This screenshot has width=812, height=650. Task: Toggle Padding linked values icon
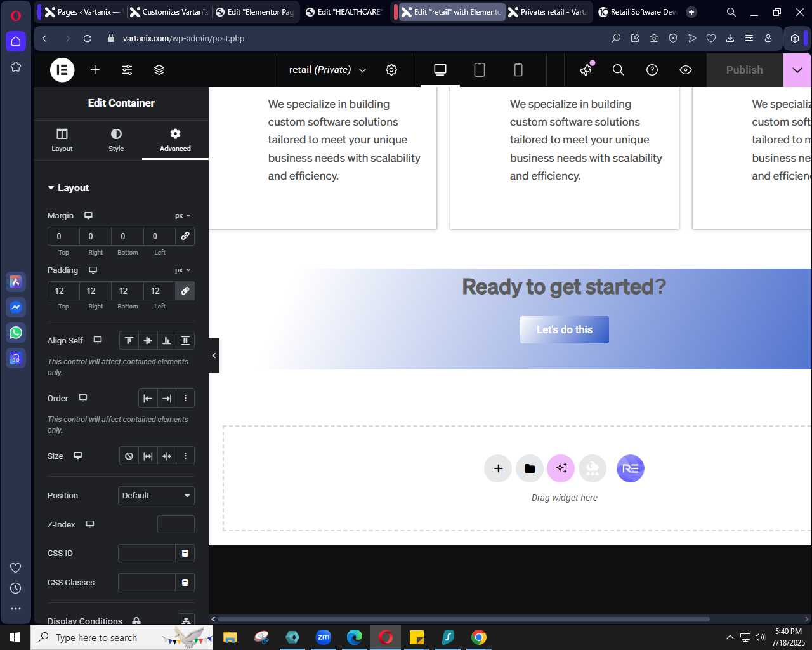[x=185, y=291]
